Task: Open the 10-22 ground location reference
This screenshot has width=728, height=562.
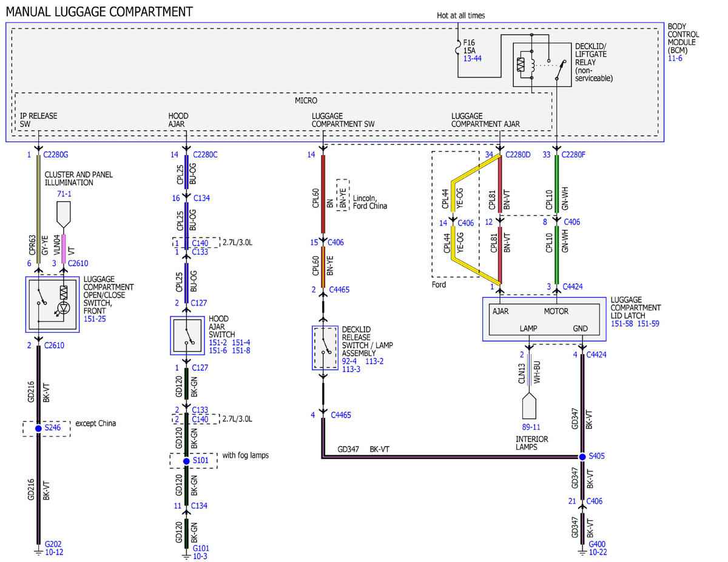Action: (x=598, y=553)
